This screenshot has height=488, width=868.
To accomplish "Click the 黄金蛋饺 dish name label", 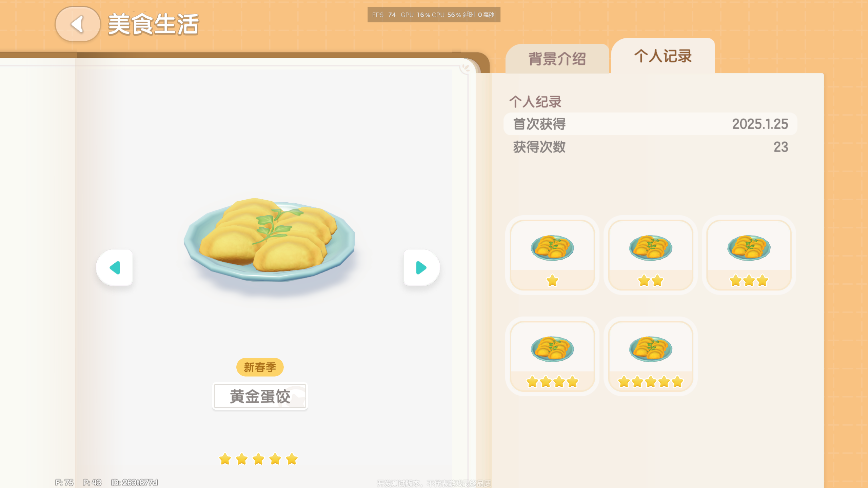I will click(260, 396).
